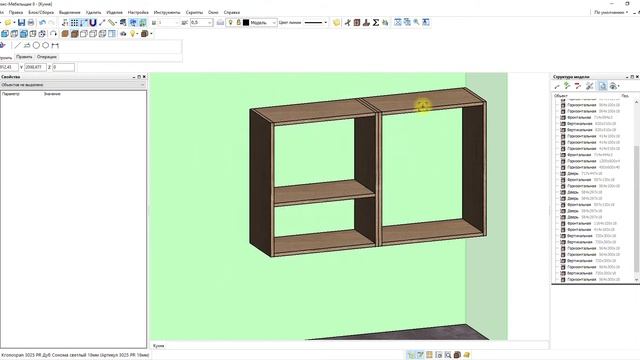
Task: Toggle the highlighted page button in structure panel
Action: [x=602, y=86]
